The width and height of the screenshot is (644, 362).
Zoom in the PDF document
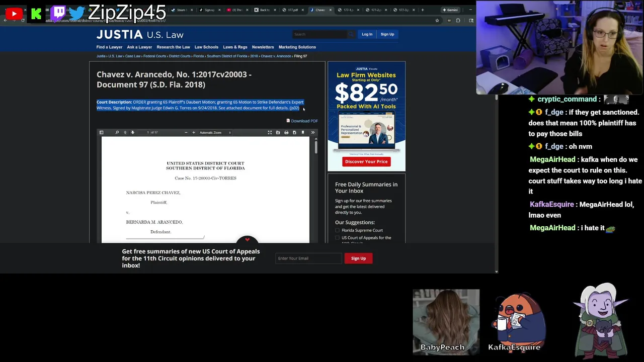point(193,133)
